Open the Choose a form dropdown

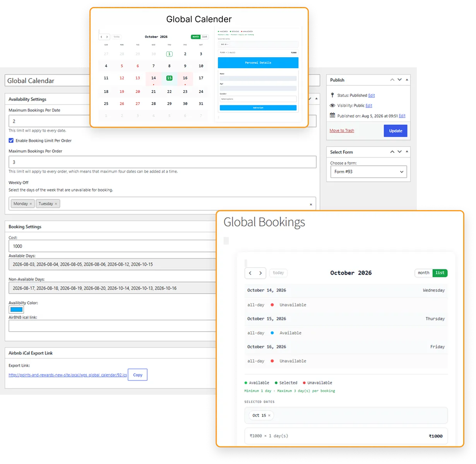click(x=368, y=171)
